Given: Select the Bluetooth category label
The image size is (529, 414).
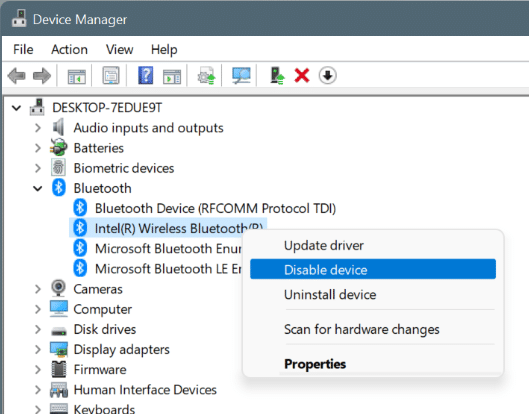Looking at the screenshot, I should tap(103, 188).
